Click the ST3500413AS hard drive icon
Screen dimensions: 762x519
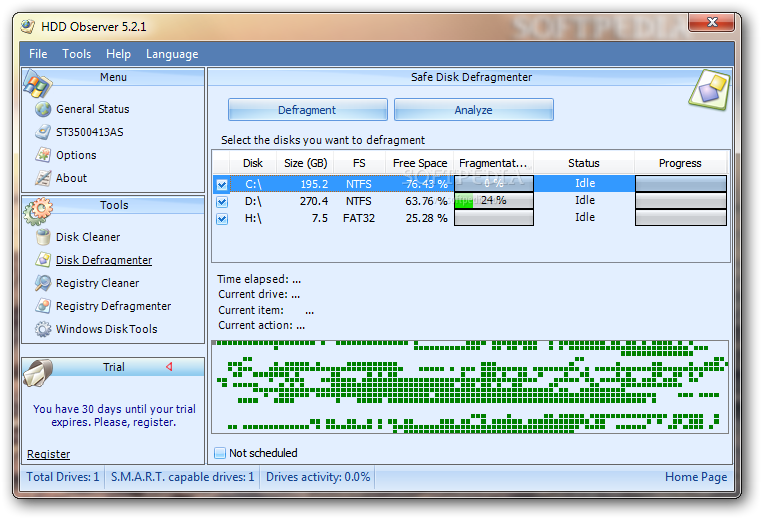(x=43, y=132)
